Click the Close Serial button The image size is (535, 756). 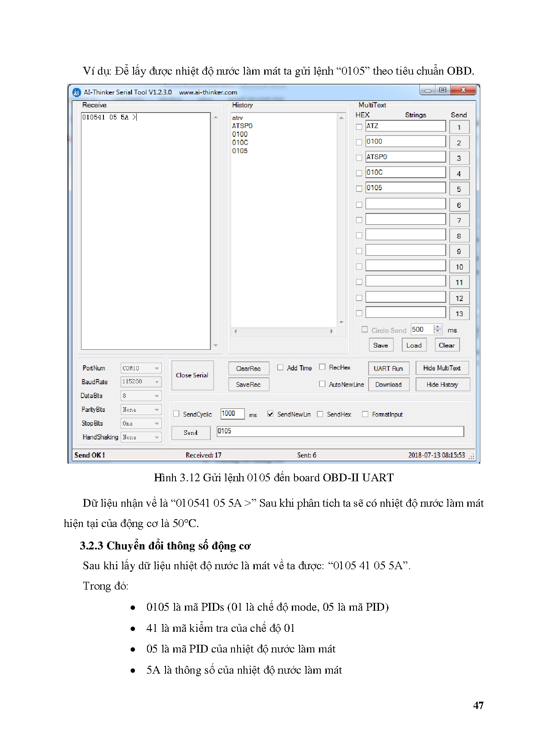tap(192, 375)
